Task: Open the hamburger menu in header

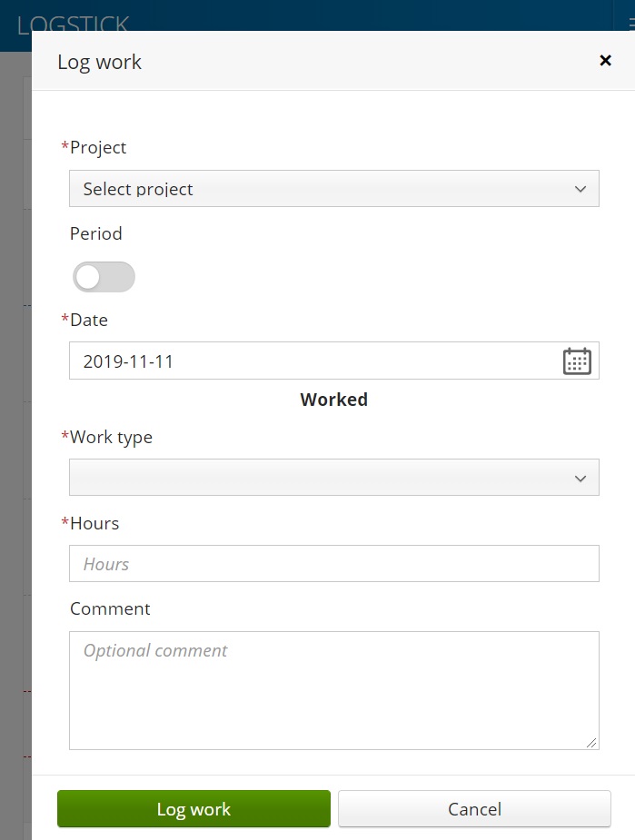Action: (631, 23)
